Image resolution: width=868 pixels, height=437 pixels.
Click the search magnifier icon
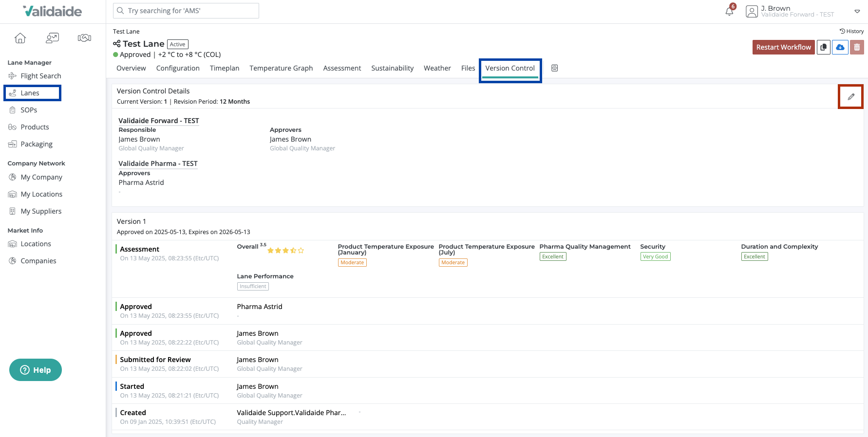click(x=120, y=11)
